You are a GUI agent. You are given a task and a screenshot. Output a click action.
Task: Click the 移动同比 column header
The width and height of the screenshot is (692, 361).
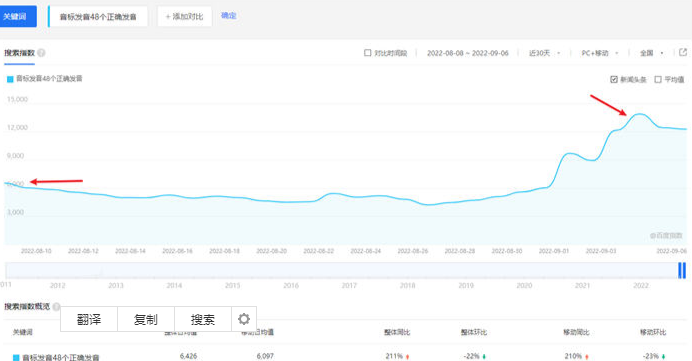point(576,332)
